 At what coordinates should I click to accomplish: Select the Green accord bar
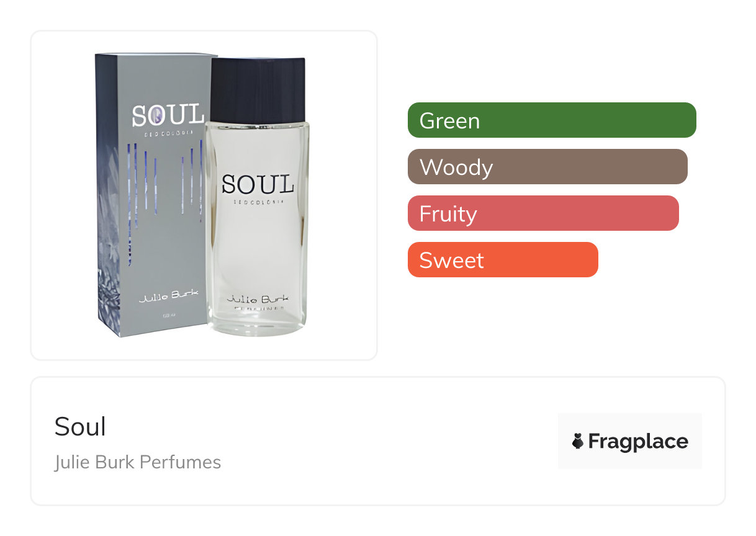[x=551, y=120]
